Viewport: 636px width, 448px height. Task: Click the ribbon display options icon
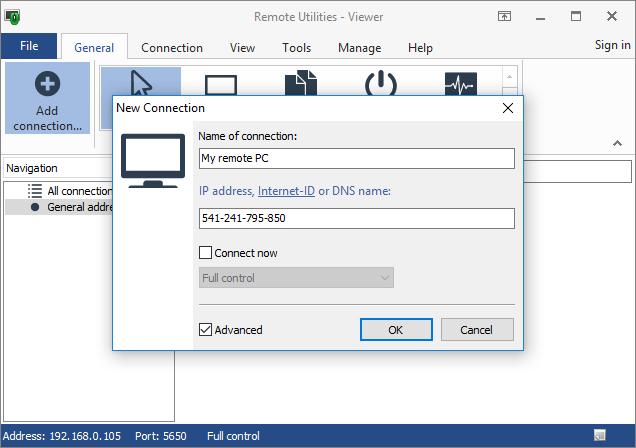coord(505,17)
